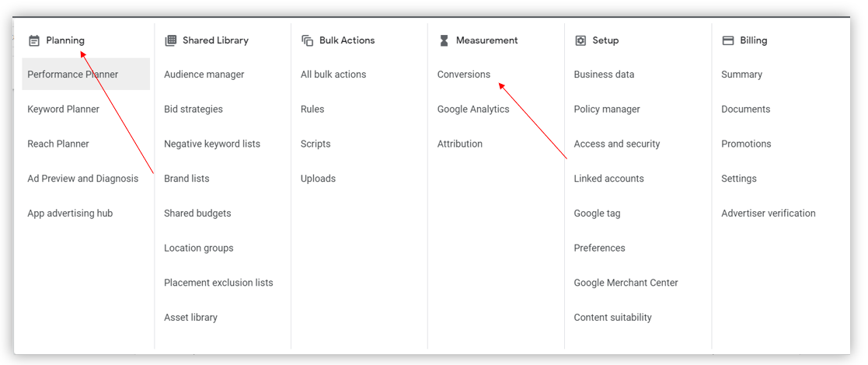Click the Planning calendar icon
Image resolution: width=868 pixels, height=365 pixels.
click(x=34, y=40)
